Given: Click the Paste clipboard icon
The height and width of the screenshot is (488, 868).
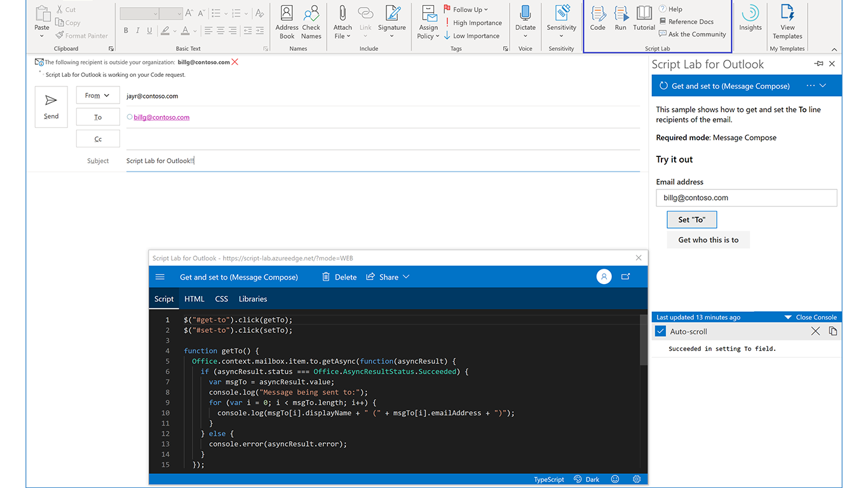Looking at the screenshot, I should tap(42, 15).
